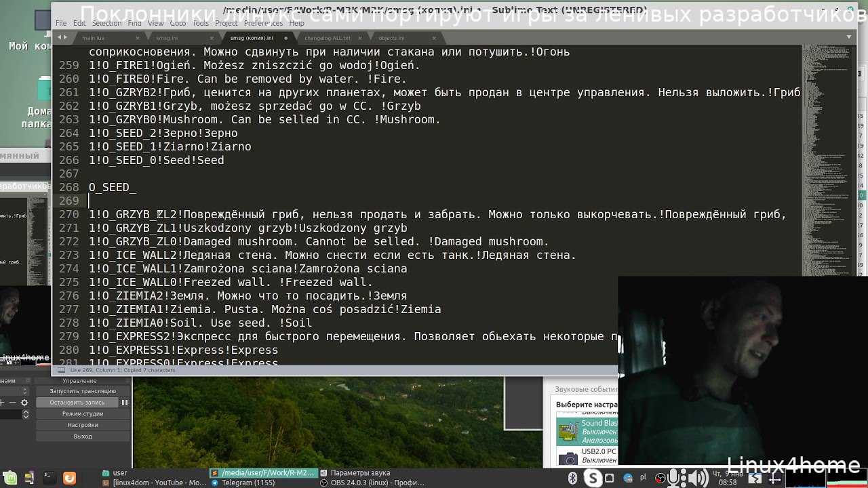Open the Project menu
868x488 pixels.
click(226, 23)
